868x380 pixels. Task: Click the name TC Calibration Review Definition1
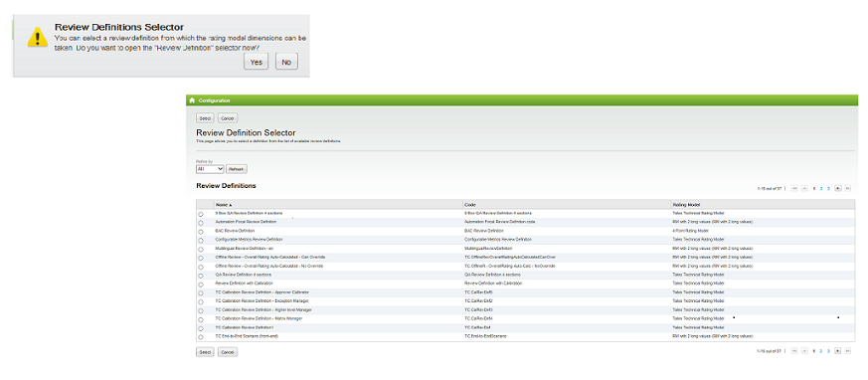pyautogui.click(x=245, y=327)
